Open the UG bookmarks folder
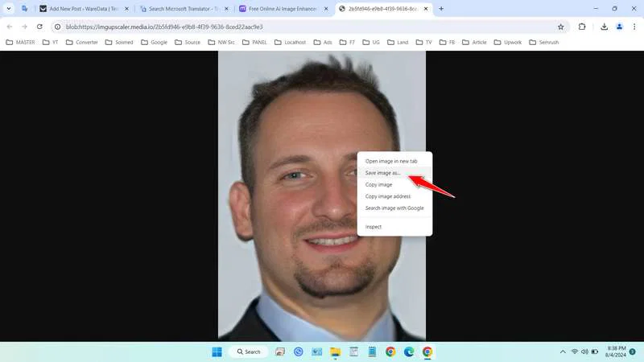This screenshot has height=362, width=644. pyautogui.click(x=371, y=43)
